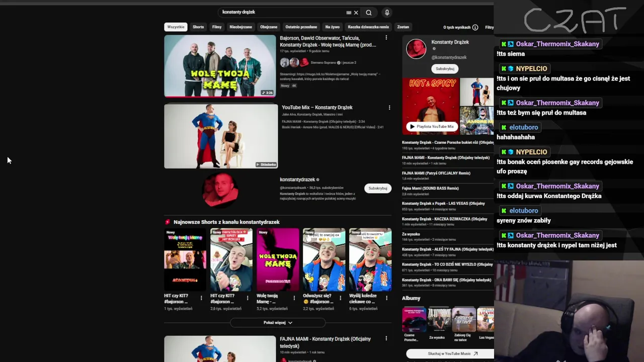Open 'Za wysoko' album cover
644x362 pixels.
pyautogui.click(x=439, y=320)
